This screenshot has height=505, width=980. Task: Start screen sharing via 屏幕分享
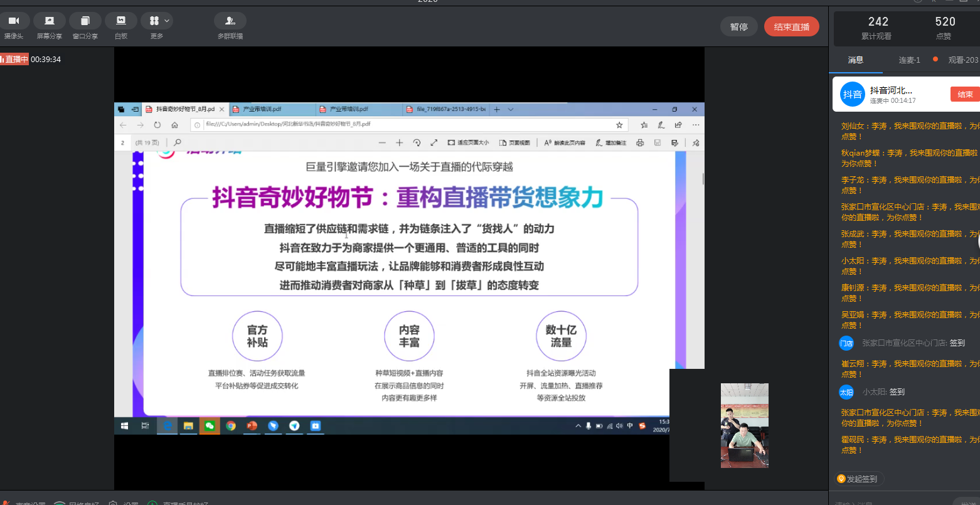50,26
